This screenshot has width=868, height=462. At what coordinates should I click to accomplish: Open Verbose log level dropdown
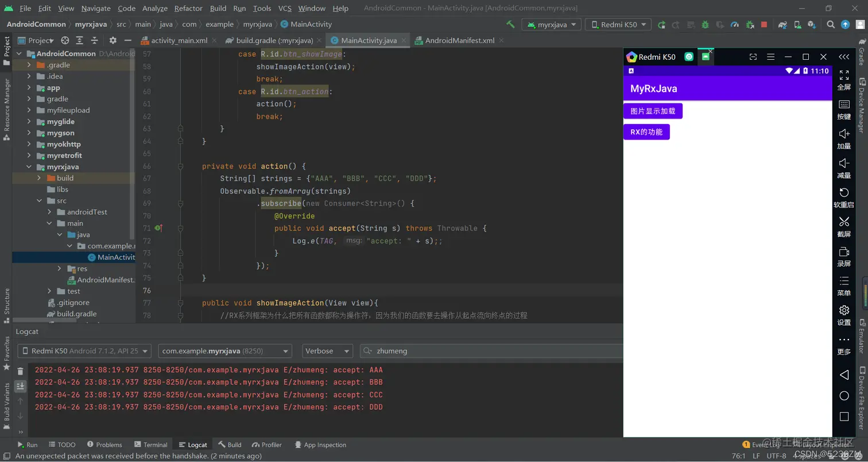[327, 351]
